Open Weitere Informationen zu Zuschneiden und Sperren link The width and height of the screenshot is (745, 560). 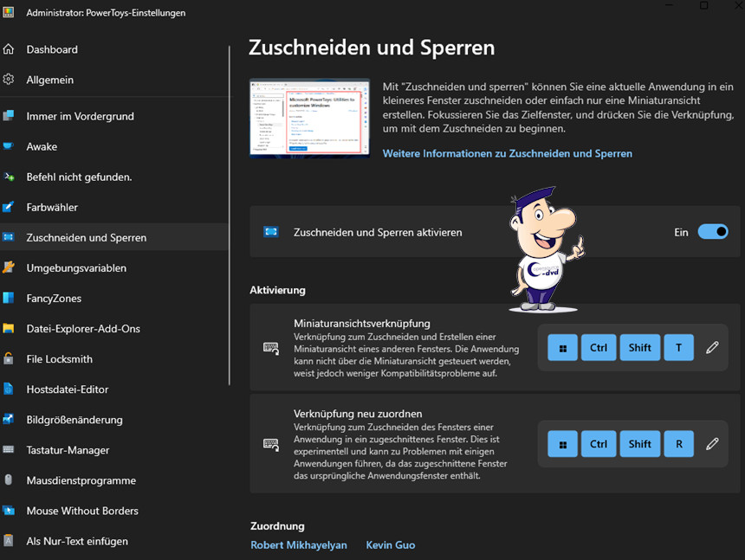click(x=508, y=153)
